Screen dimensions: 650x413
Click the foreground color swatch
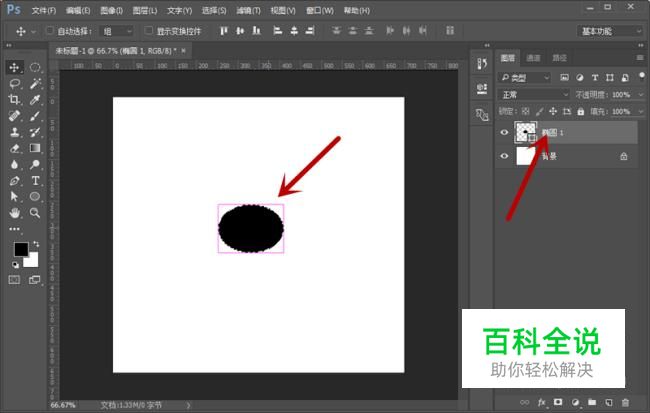coord(21,250)
